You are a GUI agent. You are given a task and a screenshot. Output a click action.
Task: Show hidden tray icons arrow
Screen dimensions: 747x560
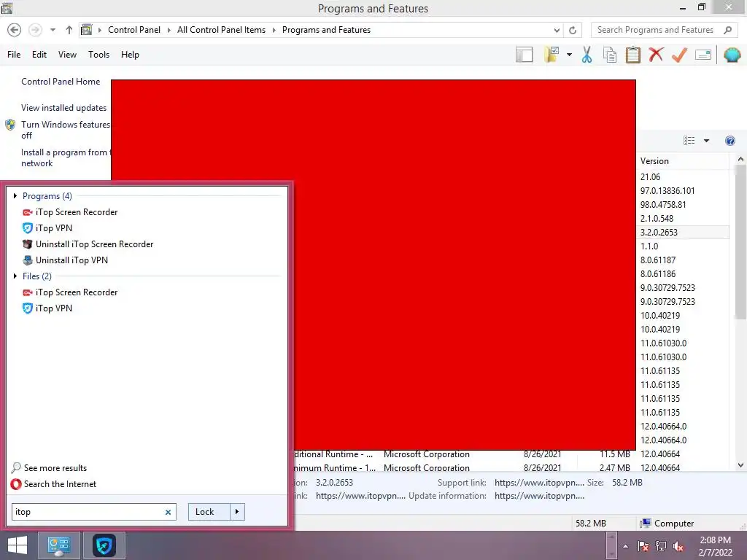click(x=625, y=546)
